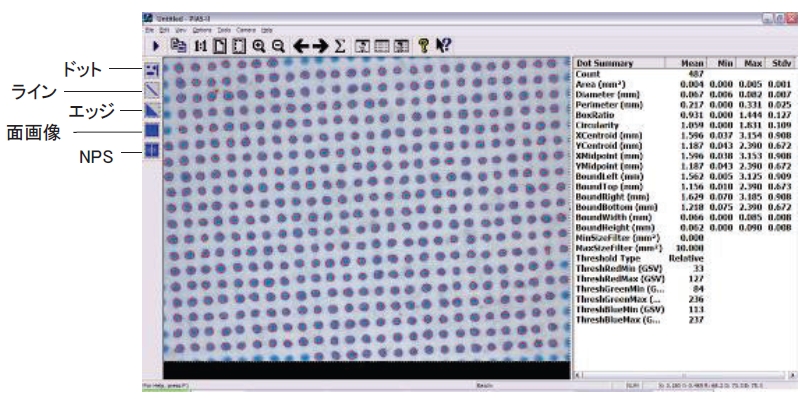Viewport: 806px width, 399px height.
Task: Click the left arrow toolbar button
Action: [301, 46]
